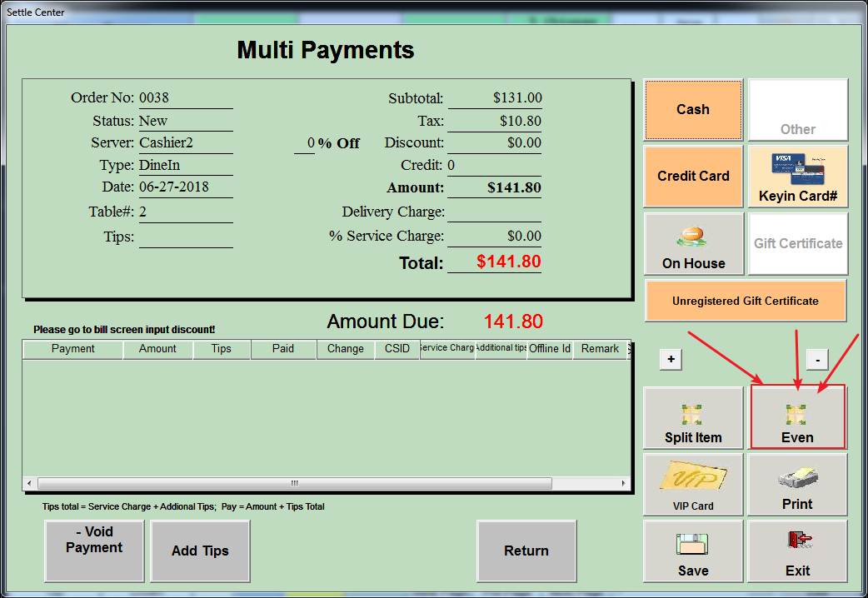The height and width of the screenshot is (598, 868).
Task: Click the Additional tips column header
Action: coord(501,349)
